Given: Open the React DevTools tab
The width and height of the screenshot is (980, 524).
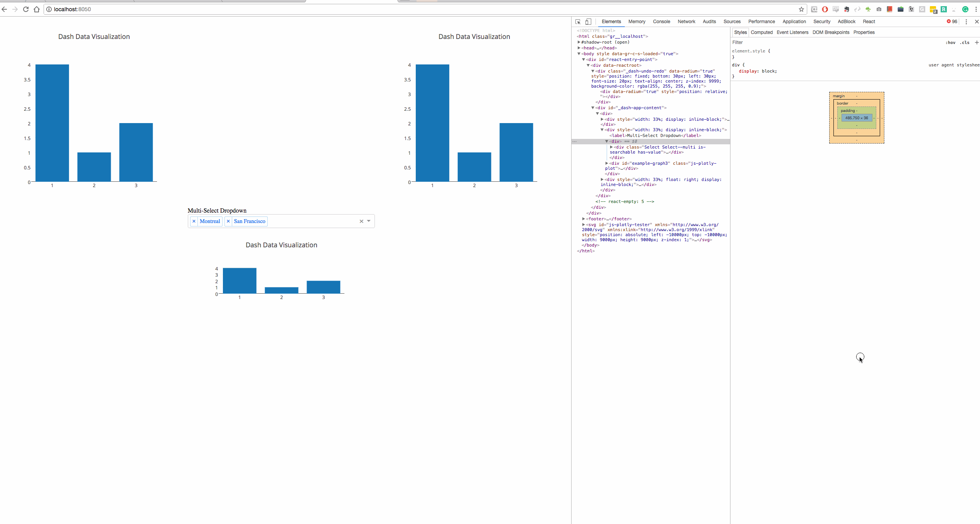Looking at the screenshot, I should click(869, 22).
